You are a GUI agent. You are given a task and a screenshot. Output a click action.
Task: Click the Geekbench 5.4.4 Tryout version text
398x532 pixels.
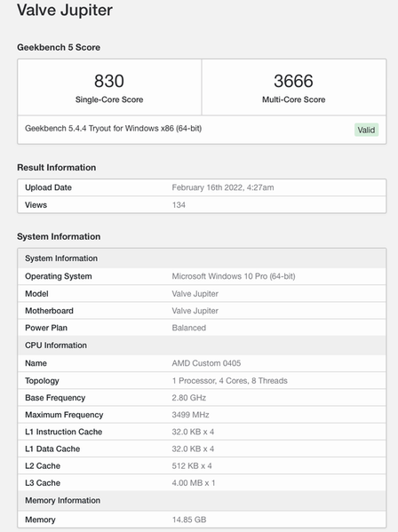114,129
